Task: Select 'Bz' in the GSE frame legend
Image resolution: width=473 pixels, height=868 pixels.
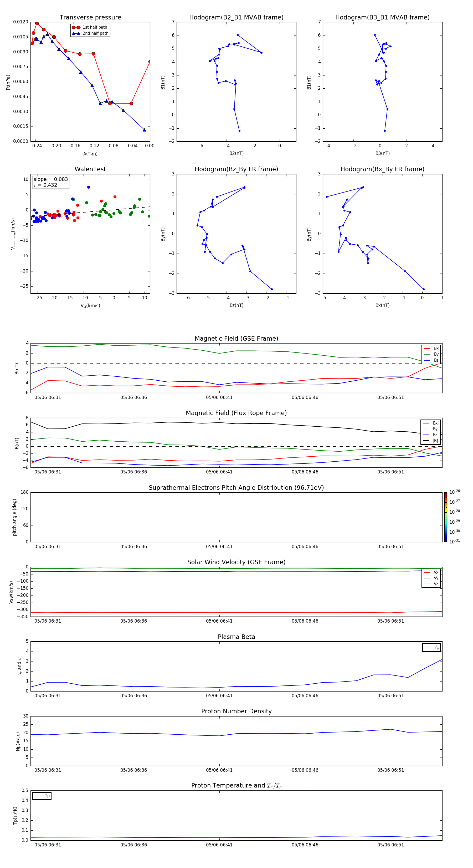Action: [x=431, y=360]
